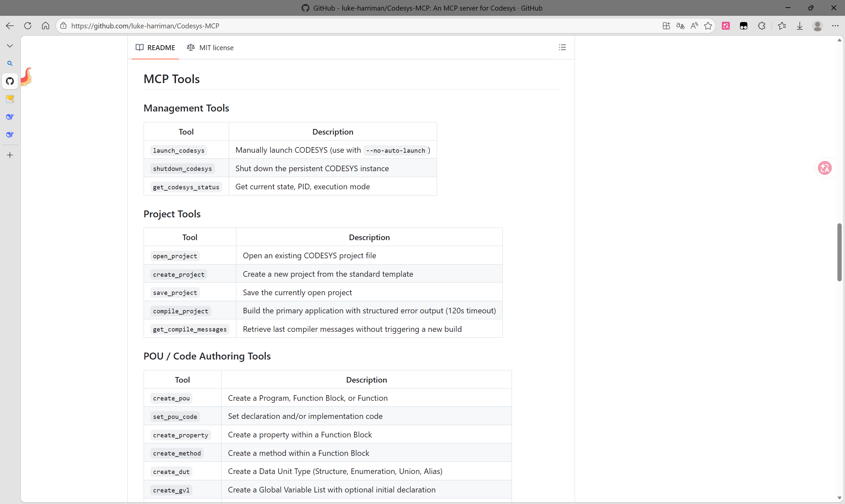
Task: Open the Extensions puzzle menu
Action: (x=761, y=26)
